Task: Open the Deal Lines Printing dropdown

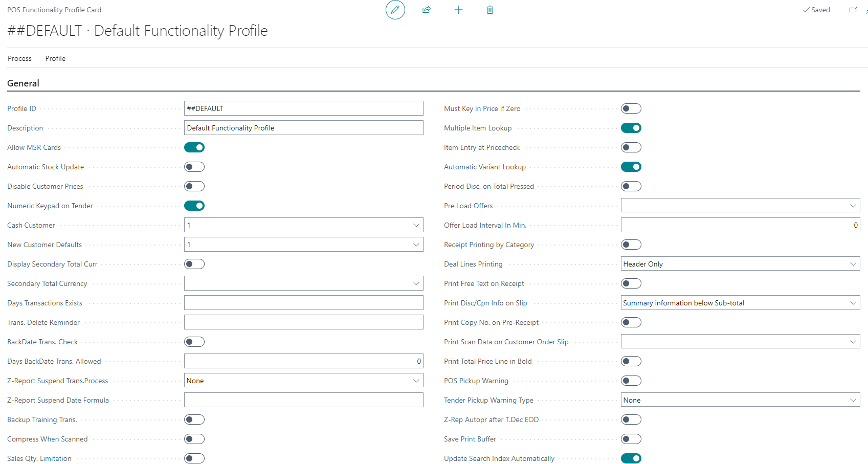Action: (853, 264)
